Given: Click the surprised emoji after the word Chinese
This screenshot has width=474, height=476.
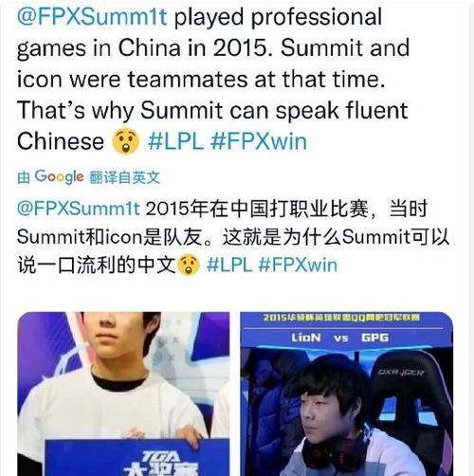Looking at the screenshot, I should 125,141.
